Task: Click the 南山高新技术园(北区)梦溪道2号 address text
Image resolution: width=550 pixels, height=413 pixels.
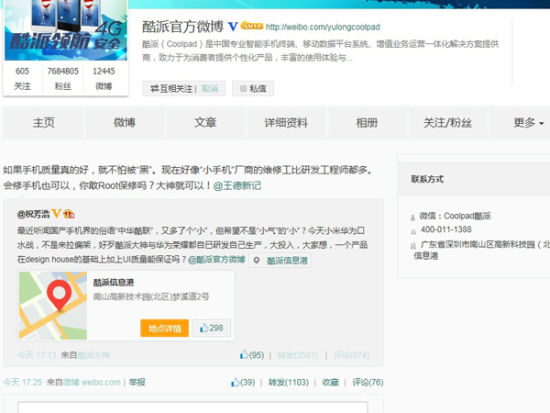Action: point(151,297)
